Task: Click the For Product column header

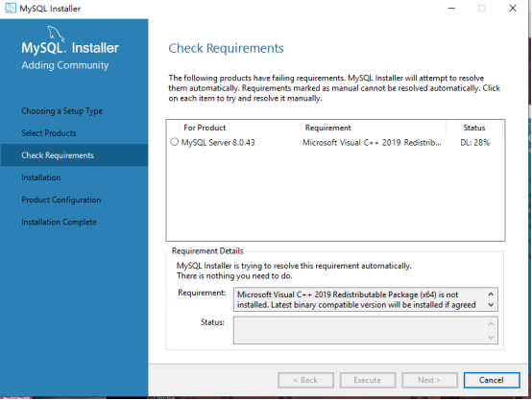Action: tap(240, 128)
